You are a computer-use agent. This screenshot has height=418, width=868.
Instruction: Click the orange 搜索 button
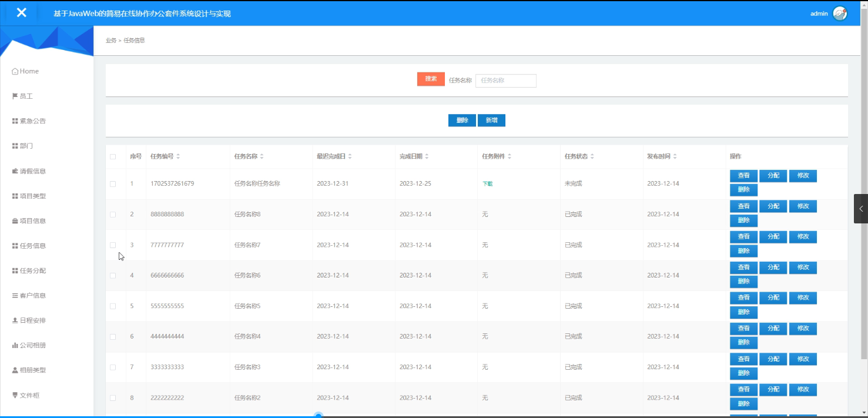click(x=431, y=78)
